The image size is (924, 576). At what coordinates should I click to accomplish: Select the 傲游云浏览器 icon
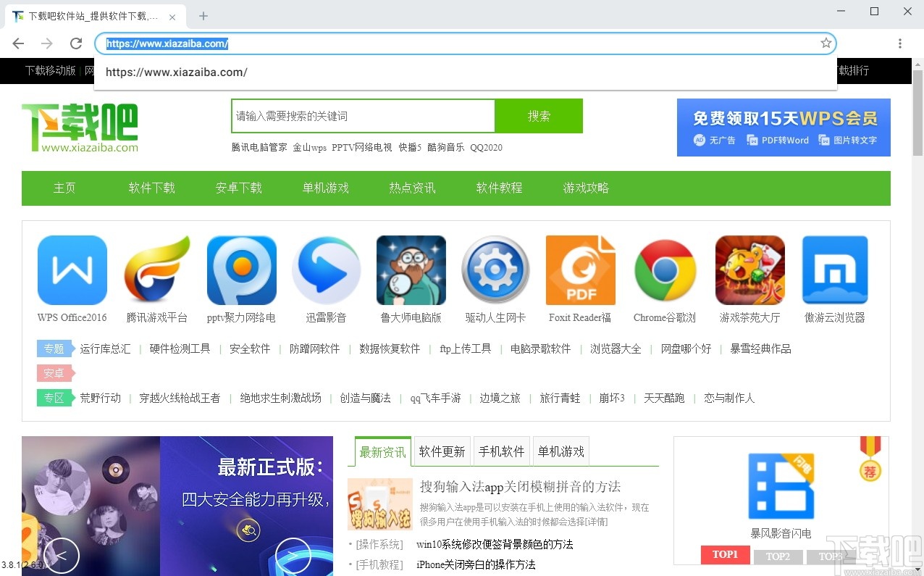pyautogui.click(x=834, y=270)
